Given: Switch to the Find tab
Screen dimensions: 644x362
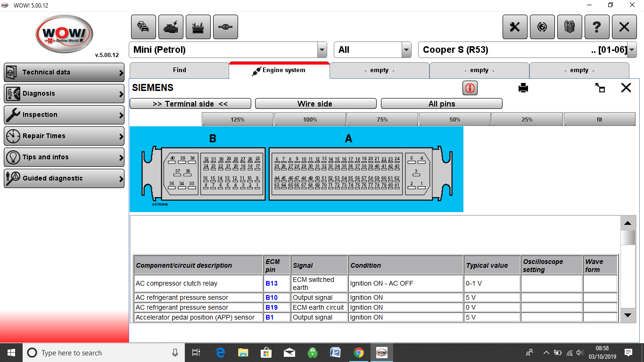Looking at the screenshot, I should (x=180, y=70).
